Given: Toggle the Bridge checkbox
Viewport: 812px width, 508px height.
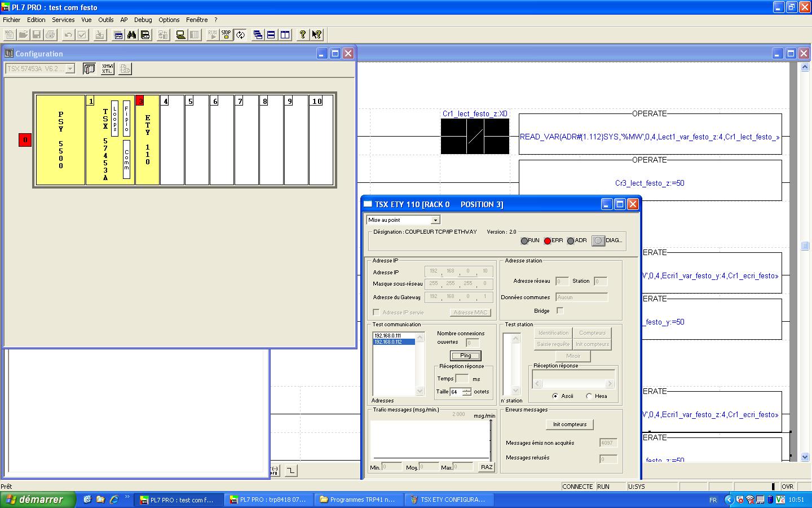Looking at the screenshot, I should [560, 310].
